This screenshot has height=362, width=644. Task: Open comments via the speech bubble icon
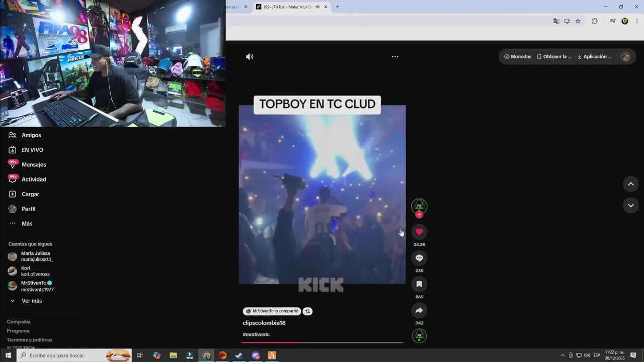point(419,258)
